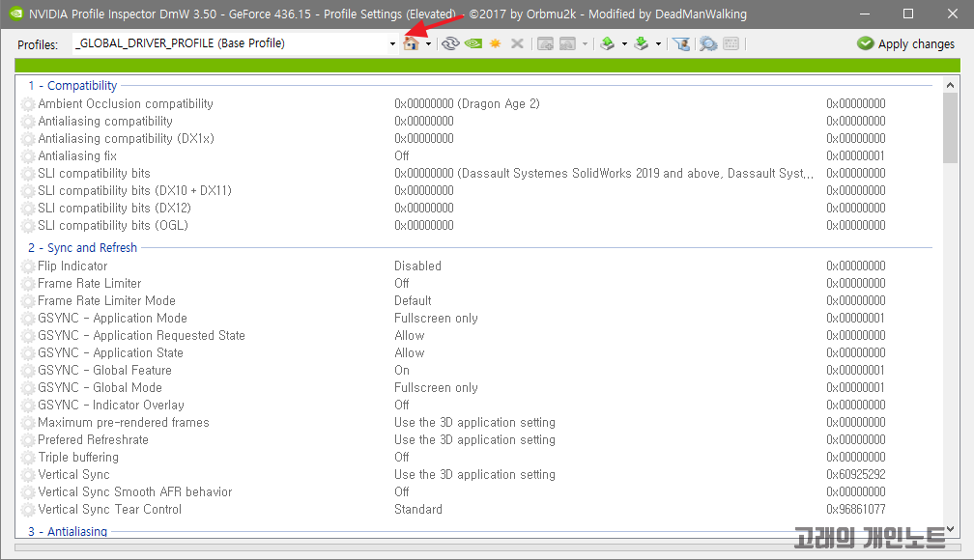
Task: Select the SLI compatibility bits (DX10 + DX11) row
Action: pos(477,190)
